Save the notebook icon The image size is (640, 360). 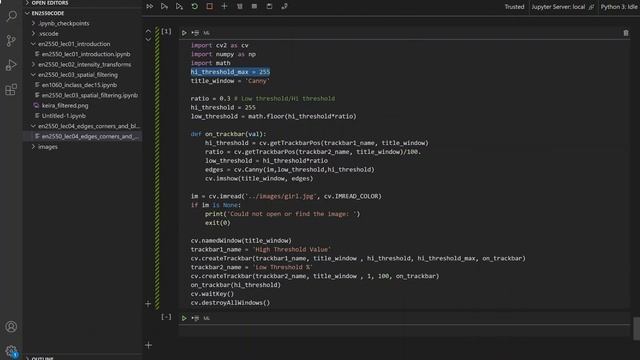click(269, 7)
